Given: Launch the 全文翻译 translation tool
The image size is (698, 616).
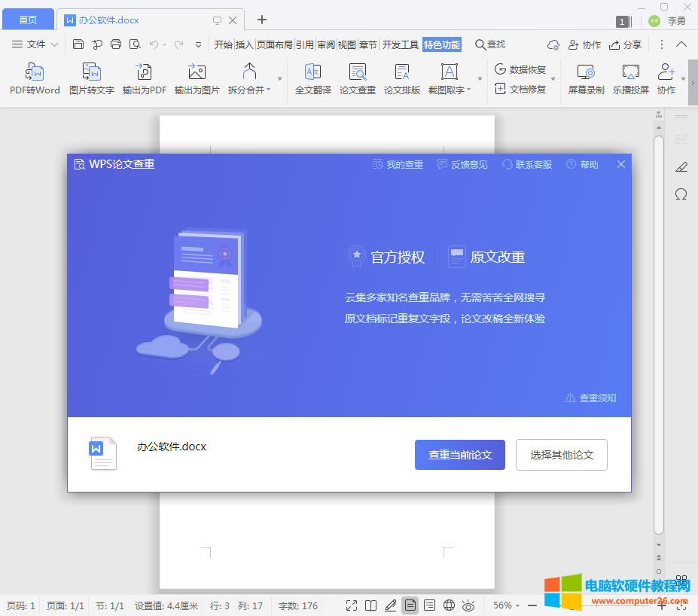Looking at the screenshot, I should click(x=312, y=78).
